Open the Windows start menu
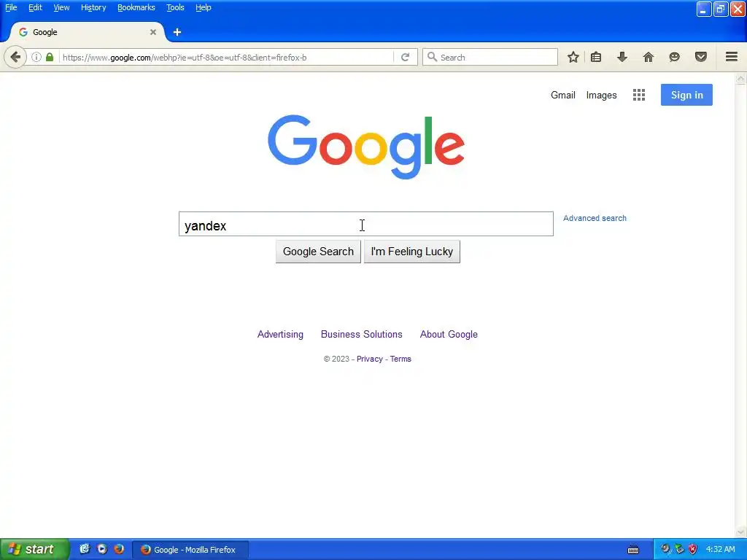 pyautogui.click(x=34, y=549)
